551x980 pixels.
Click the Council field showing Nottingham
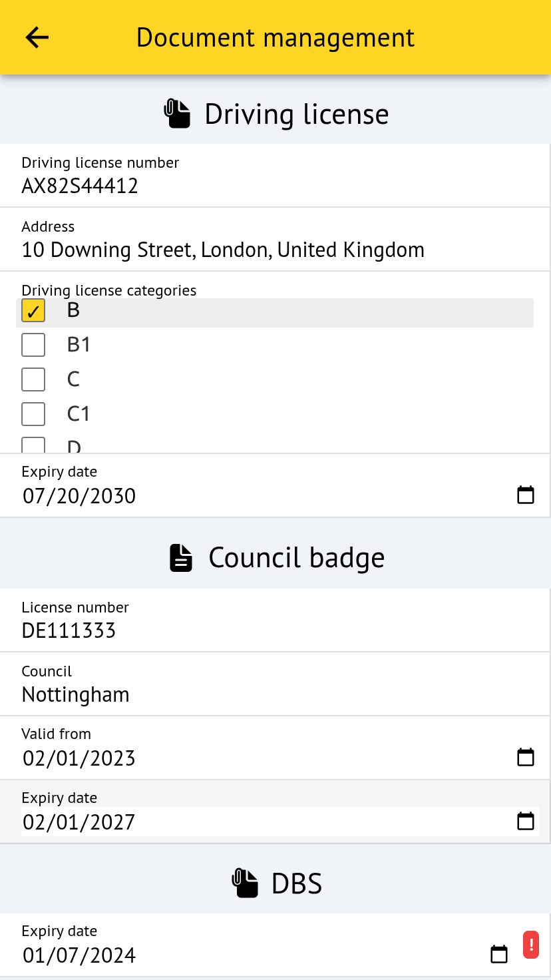[200, 694]
